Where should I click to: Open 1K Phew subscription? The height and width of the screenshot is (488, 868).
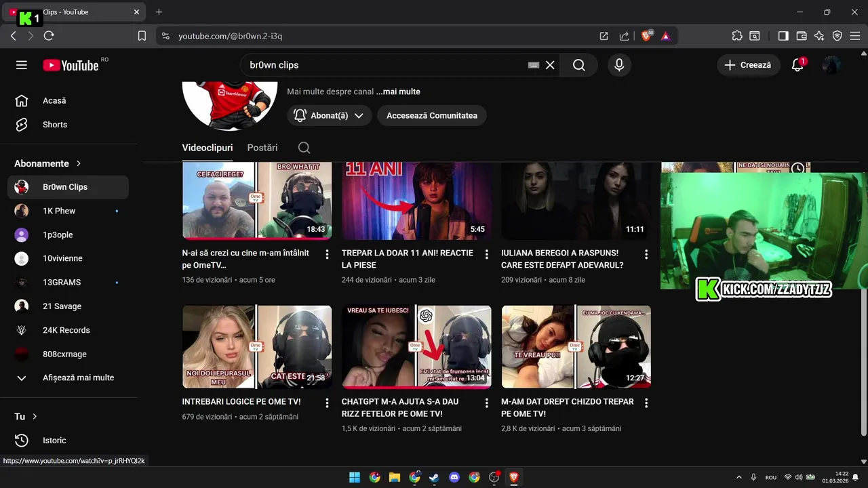68,211
